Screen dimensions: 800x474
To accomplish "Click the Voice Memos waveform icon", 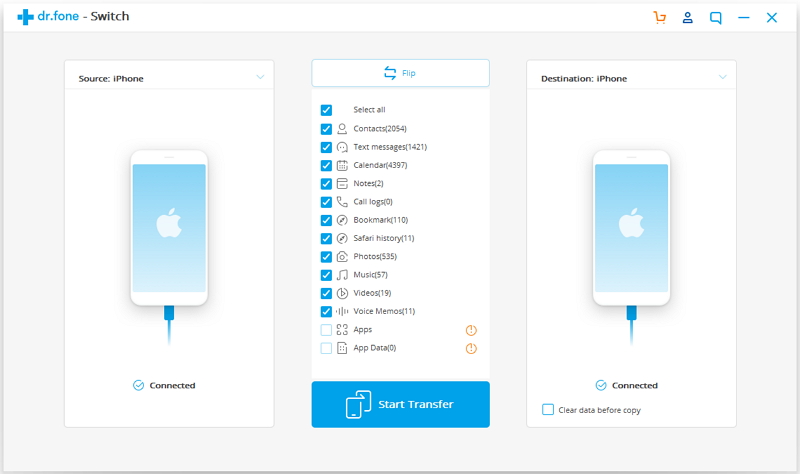I will tap(342, 311).
